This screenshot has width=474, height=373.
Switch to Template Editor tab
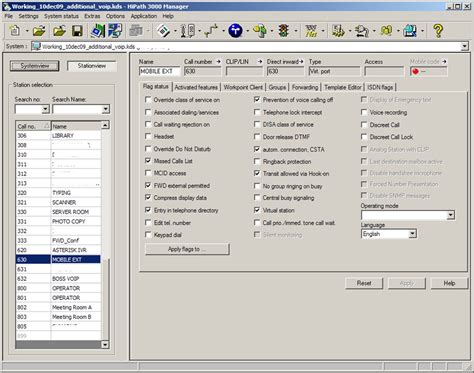coord(343,87)
